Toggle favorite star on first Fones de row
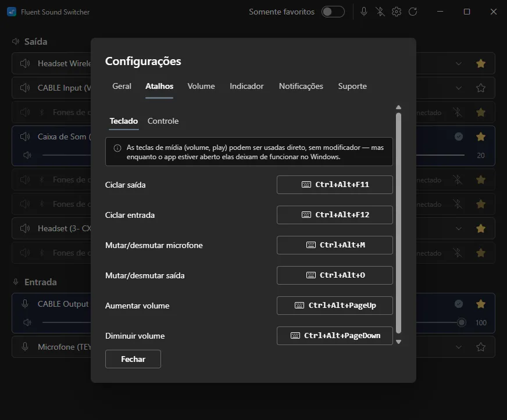 [481, 113]
